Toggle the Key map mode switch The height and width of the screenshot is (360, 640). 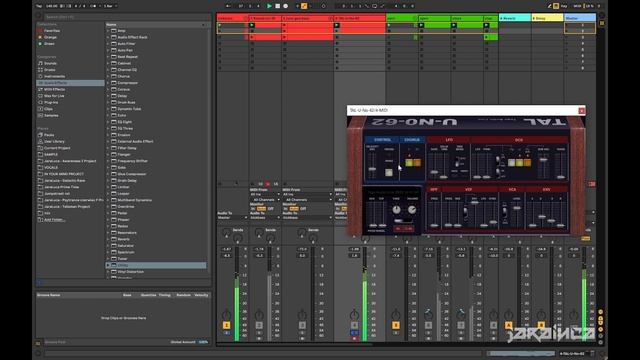564,6
